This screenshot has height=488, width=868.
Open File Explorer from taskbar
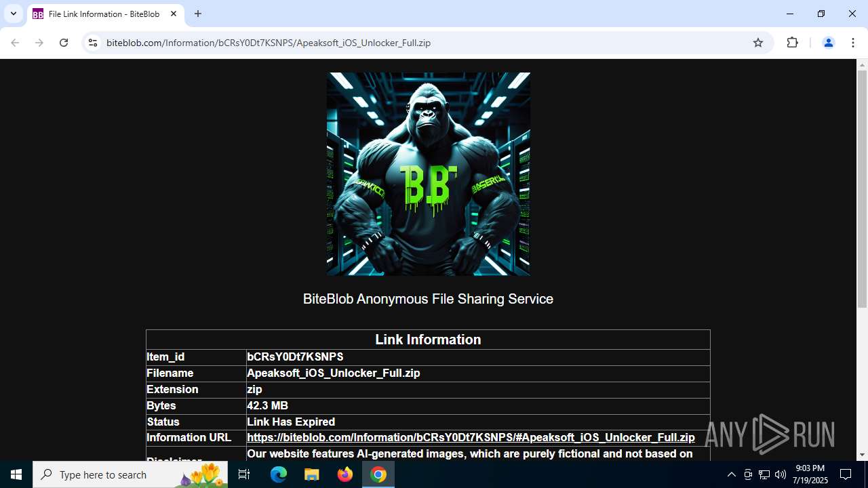[x=312, y=474]
